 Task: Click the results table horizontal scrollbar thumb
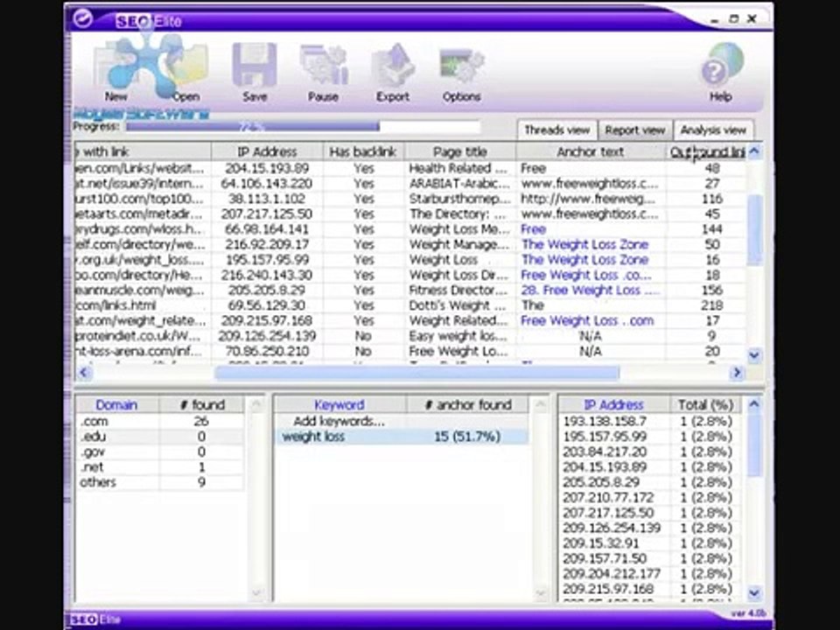[416, 373]
